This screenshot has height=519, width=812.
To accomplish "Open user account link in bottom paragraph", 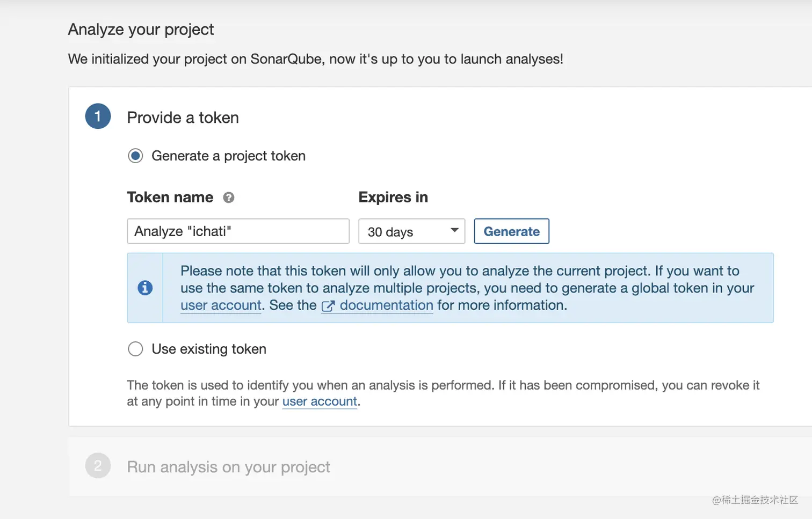I will tap(320, 401).
